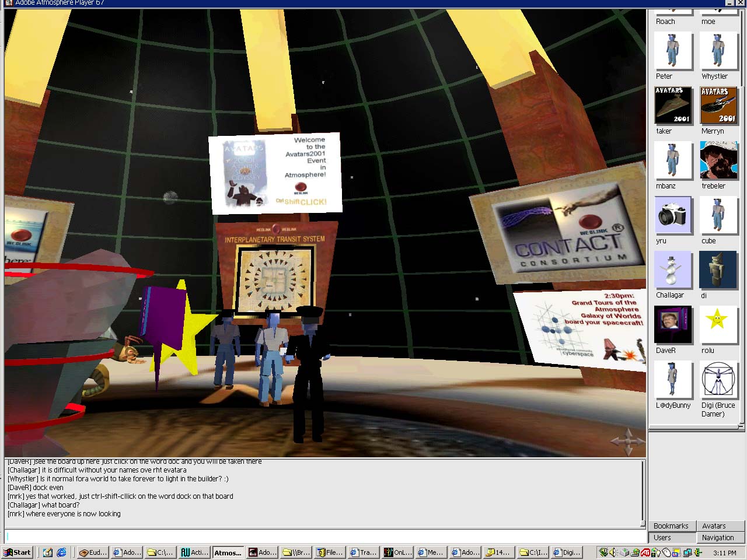Click di's robot avatar
Viewport: 747px width, 560px height.
coord(718,270)
